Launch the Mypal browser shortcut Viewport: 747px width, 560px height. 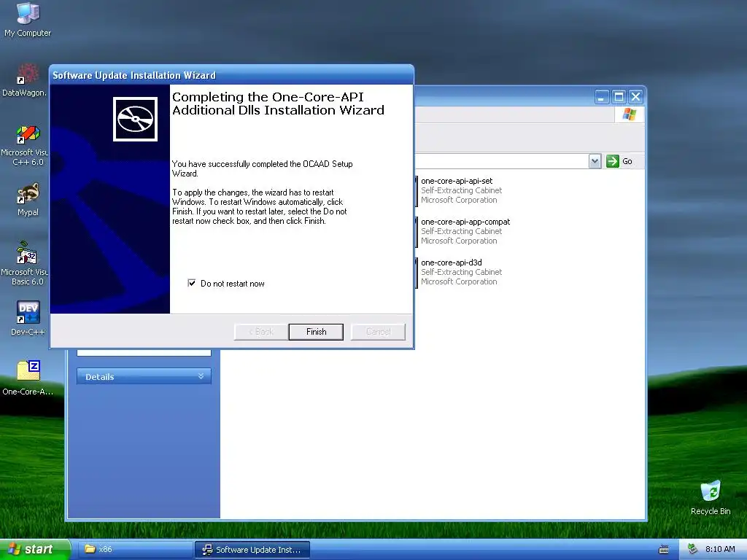[x=28, y=200]
